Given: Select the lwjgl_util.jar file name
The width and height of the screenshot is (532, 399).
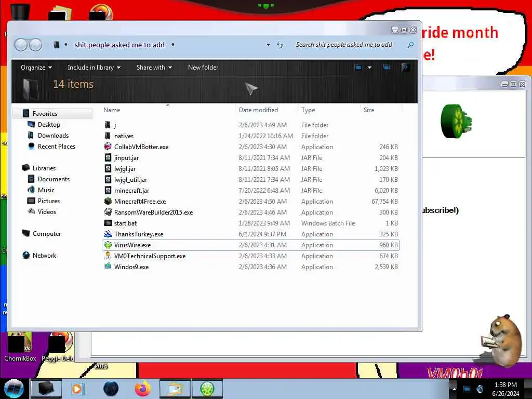Looking at the screenshot, I should (130, 179).
